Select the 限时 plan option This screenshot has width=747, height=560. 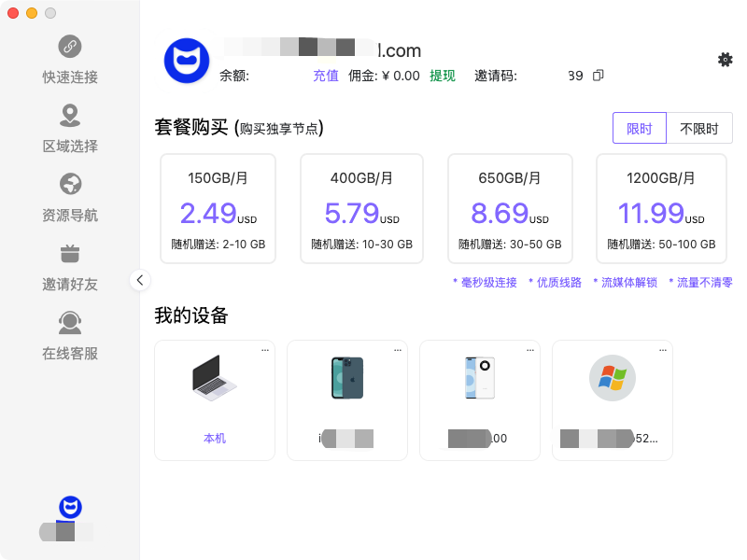[640, 129]
